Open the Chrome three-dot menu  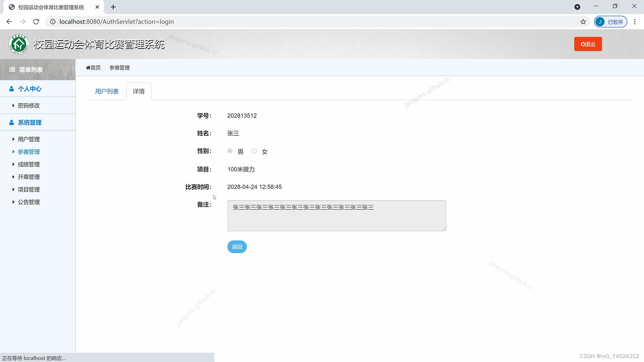634,22
